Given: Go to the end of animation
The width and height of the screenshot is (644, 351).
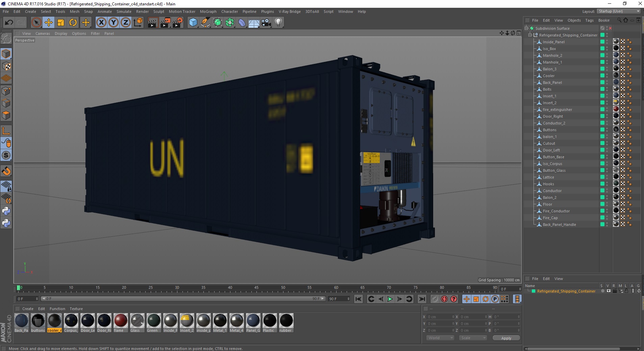Looking at the screenshot, I should (422, 299).
